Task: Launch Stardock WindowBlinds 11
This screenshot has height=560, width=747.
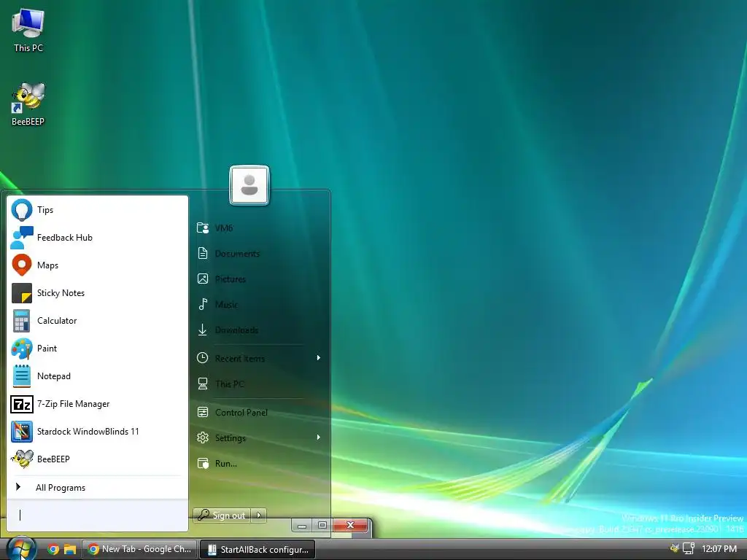Action: (x=98, y=432)
